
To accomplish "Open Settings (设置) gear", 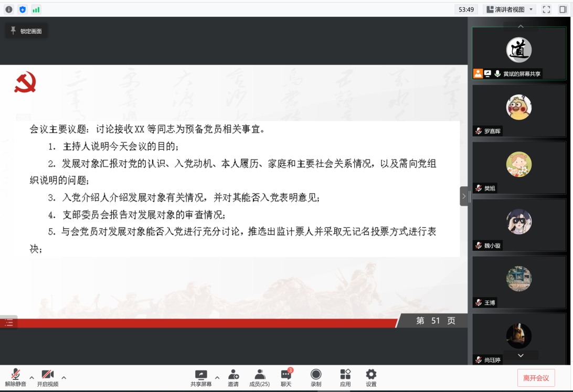I will [x=371, y=378].
